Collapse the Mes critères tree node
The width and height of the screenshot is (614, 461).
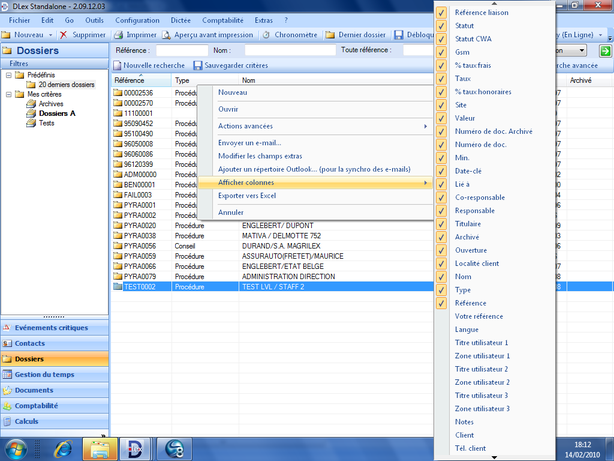[x=7, y=94]
